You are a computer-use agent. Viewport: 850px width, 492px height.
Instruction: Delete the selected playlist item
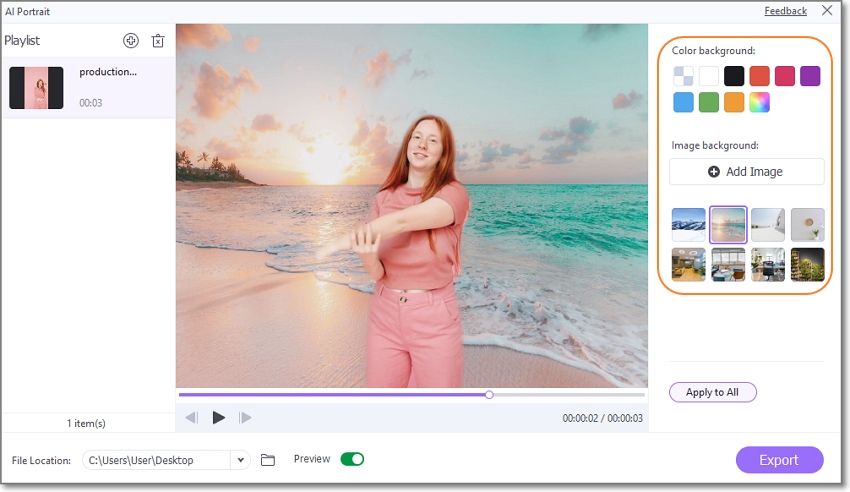click(158, 41)
